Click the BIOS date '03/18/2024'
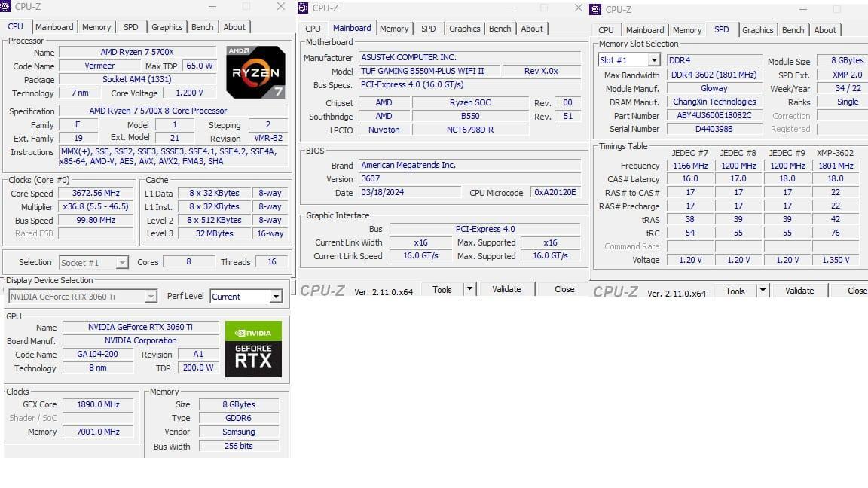The image size is (868, 488). tap(410, 193)
